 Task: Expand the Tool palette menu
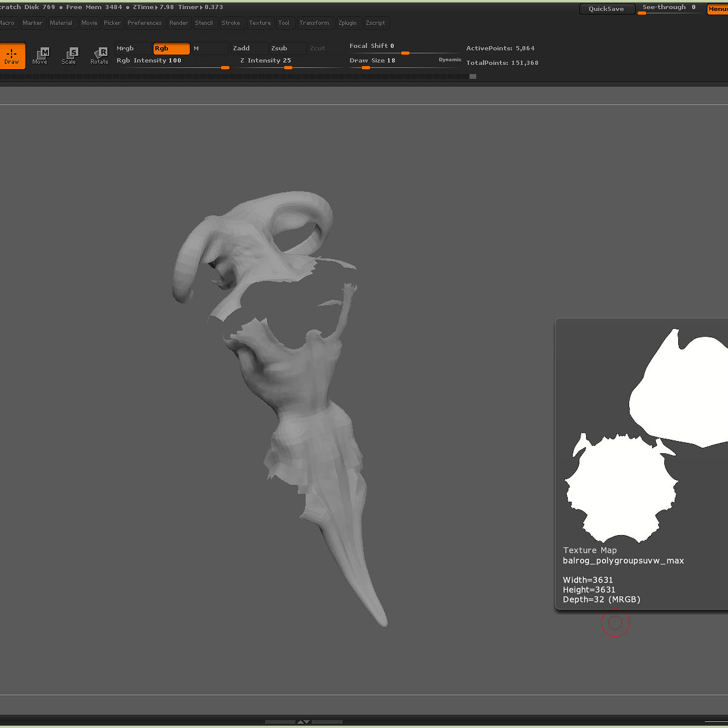point(284,23)
